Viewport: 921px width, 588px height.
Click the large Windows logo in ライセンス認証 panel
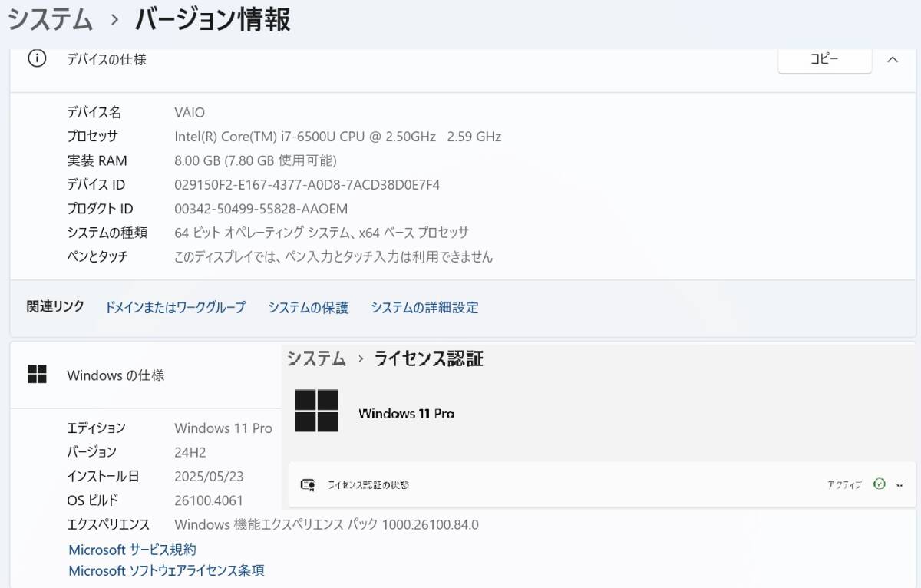316,411
